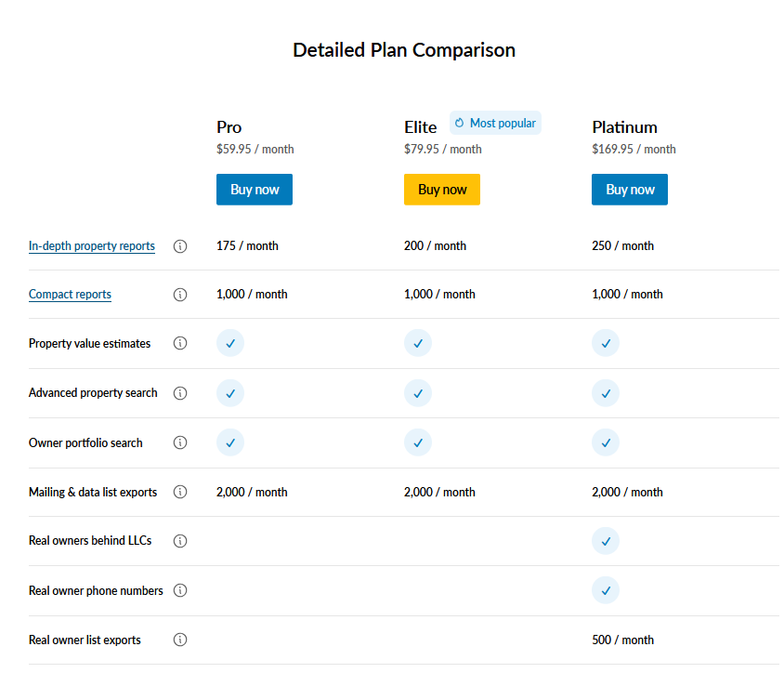Buy the Pro plan now
The width and height of the screenshot is (784, 673).
tap(255, 190)
